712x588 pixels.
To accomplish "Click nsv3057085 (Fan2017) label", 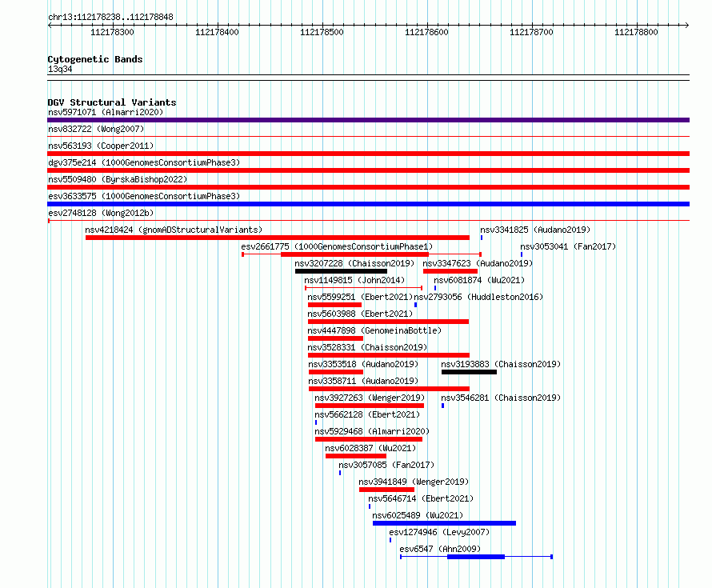I will point(386,465).
